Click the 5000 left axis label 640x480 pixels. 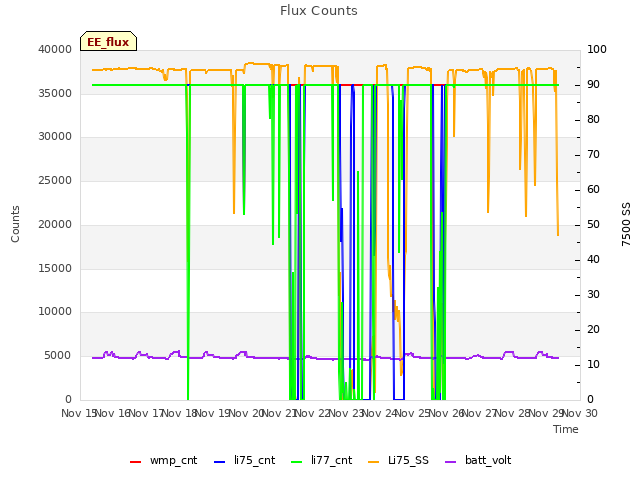tap(58, 356)
